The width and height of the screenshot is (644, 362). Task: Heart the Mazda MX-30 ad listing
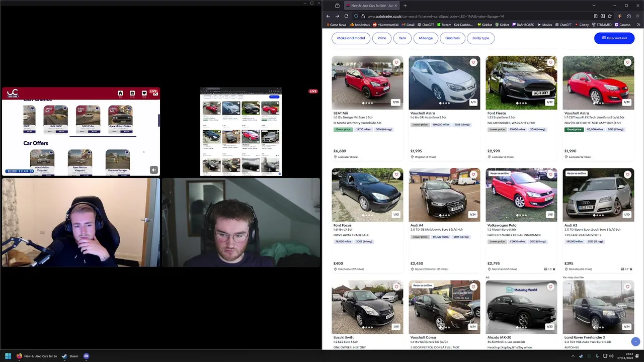point(550,287)
